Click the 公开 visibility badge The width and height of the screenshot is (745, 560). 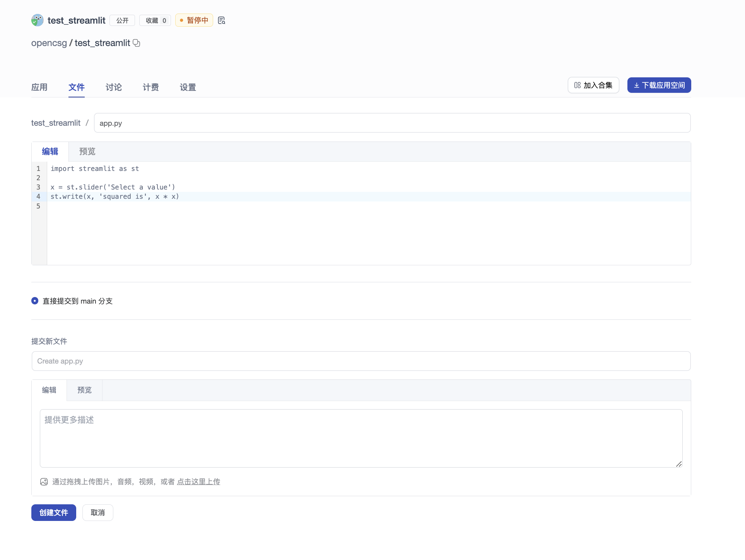pyautogui.click(x=122, y=20)
